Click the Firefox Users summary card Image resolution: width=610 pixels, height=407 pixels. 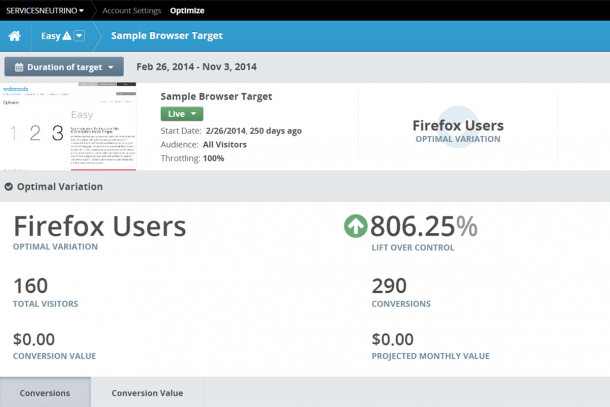click(458, 127)
